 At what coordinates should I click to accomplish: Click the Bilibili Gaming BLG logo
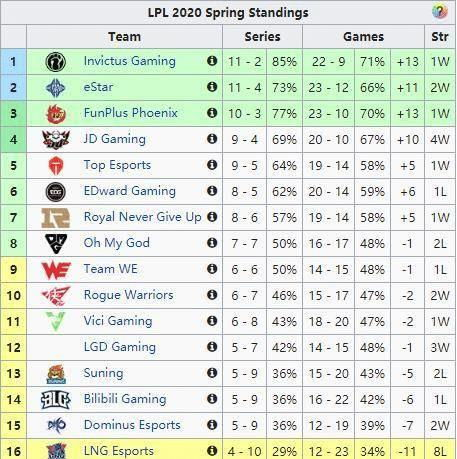click(x=56, y=400)
